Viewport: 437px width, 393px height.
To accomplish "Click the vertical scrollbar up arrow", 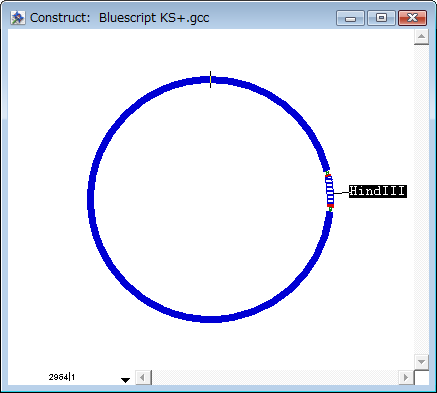I will (421, 37).
